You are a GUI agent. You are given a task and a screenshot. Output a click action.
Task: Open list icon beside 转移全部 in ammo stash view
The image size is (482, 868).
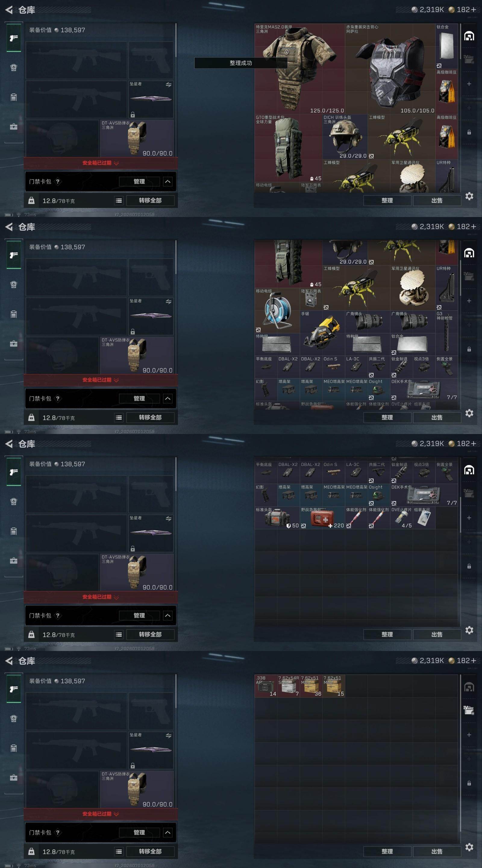(x=119, y=851)
